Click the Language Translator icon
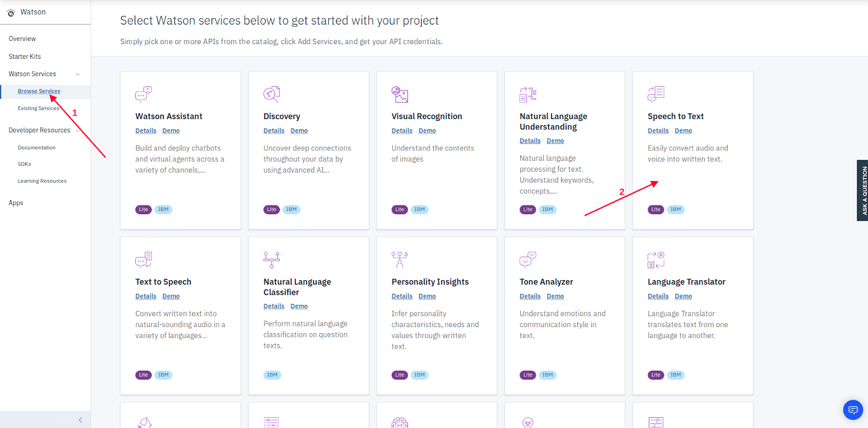The height and width of the screenshot is (428, 868). [x=656, y=260]
